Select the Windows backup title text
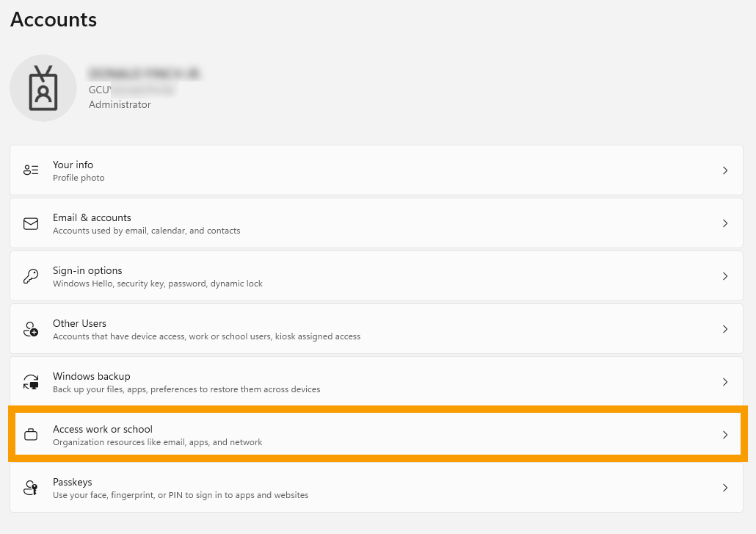Screen dimensions: 756x534 (x=91, y=376)
